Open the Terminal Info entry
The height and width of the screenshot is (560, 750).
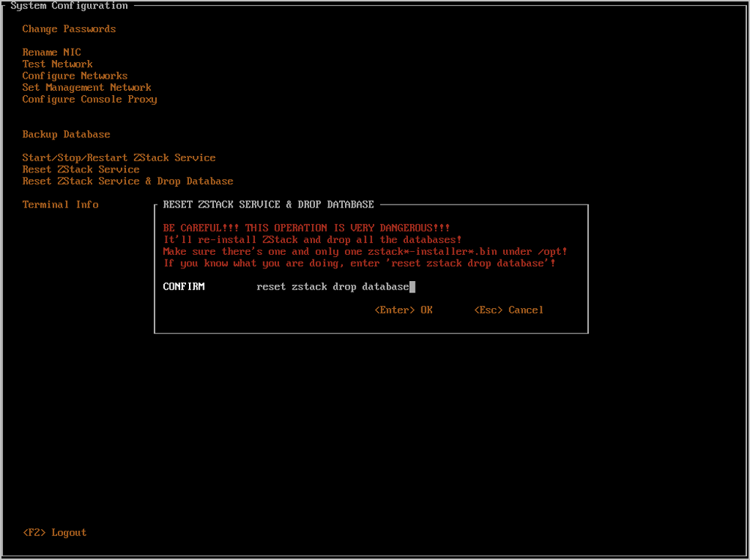pos(60,205)
